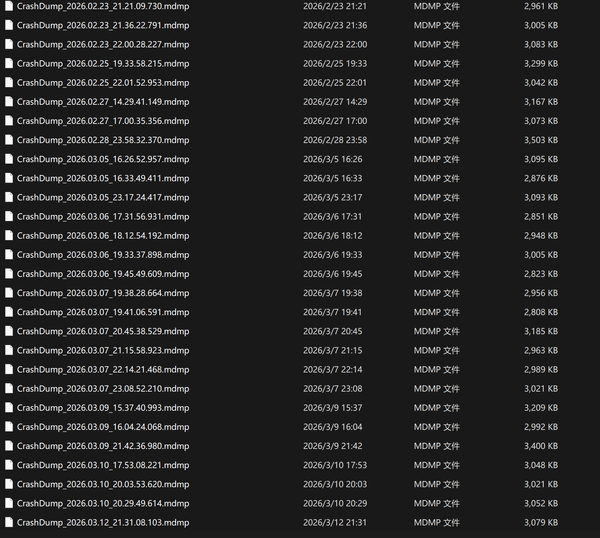
Task: Select file icon for CrashDump_2026.03.12_21.31.08.103.mdmp
Action: pos(9,523)
